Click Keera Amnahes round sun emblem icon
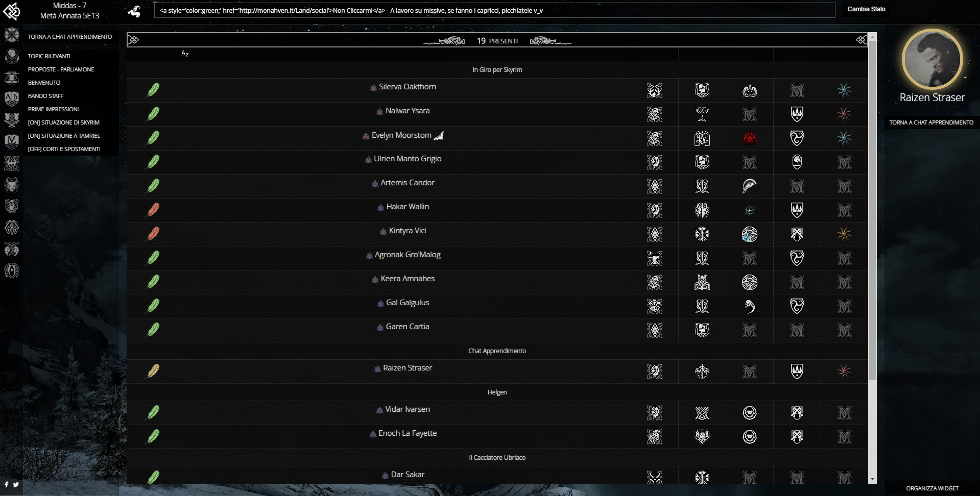This screenshot has width=980, height=496. click(749, 282)
